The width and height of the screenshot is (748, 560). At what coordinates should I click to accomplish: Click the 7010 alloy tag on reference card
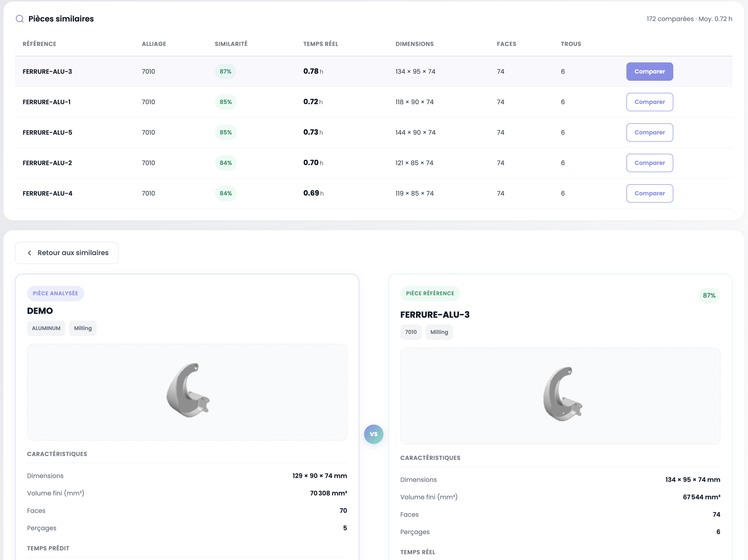411,332
